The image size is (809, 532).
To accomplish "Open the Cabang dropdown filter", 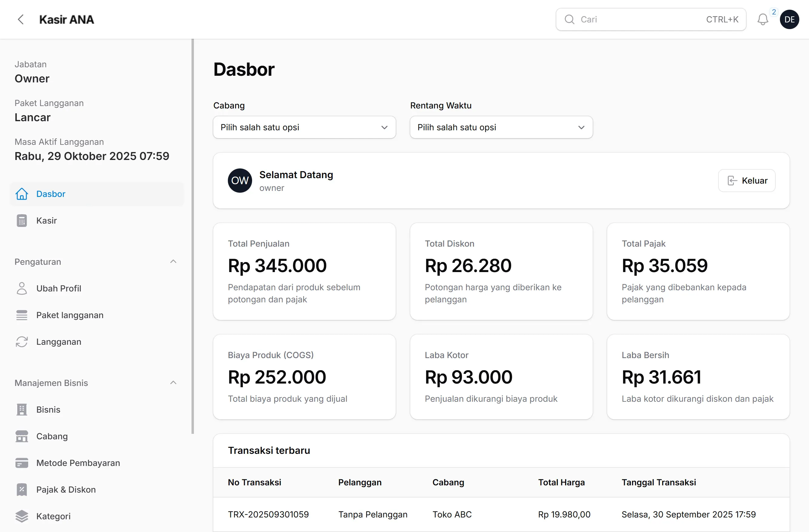I will tap(304, 128).
